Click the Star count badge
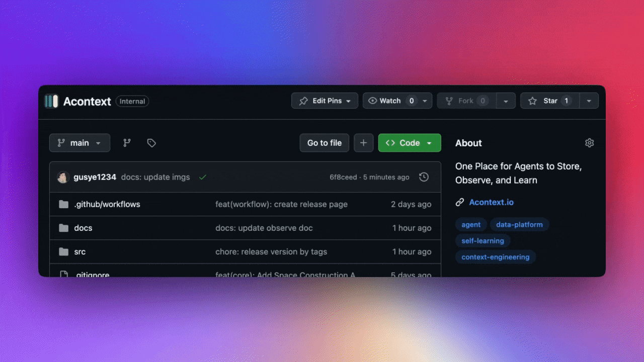 (x=566, y=101)
